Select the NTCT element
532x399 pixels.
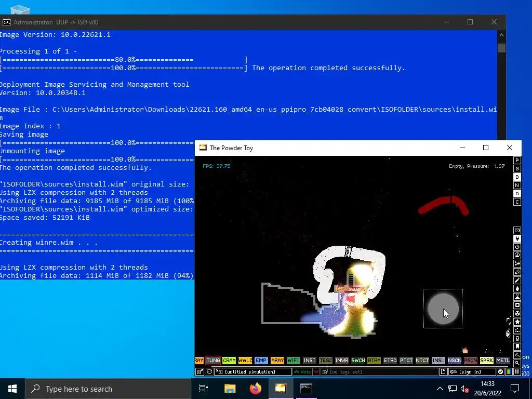422,361
